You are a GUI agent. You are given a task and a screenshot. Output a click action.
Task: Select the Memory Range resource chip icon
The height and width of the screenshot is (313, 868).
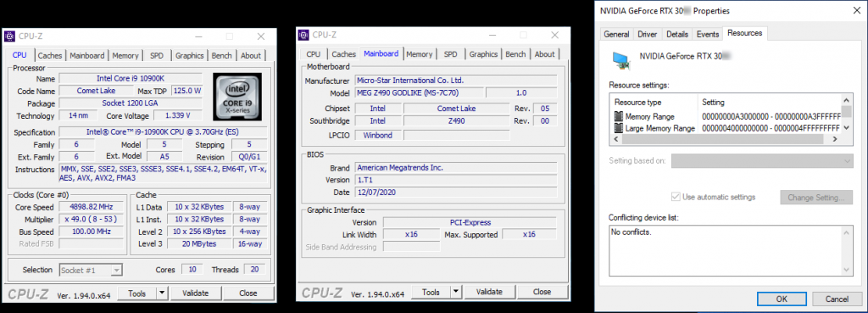619,116
